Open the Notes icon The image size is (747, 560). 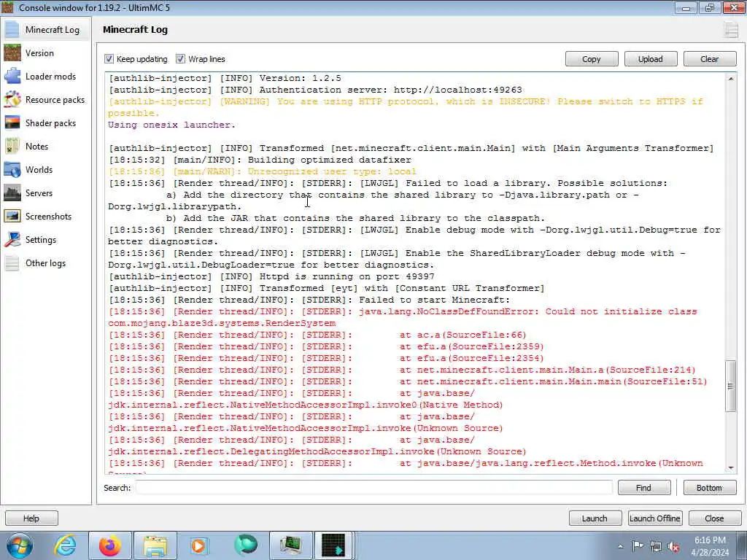click(x=12, y=146)
